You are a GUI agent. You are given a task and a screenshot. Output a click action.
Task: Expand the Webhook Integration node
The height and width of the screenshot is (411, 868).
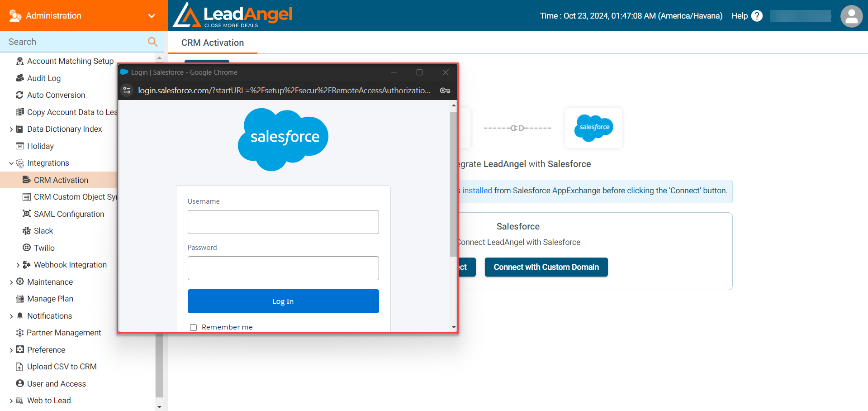pyautogui.click(x=18, y=265)
